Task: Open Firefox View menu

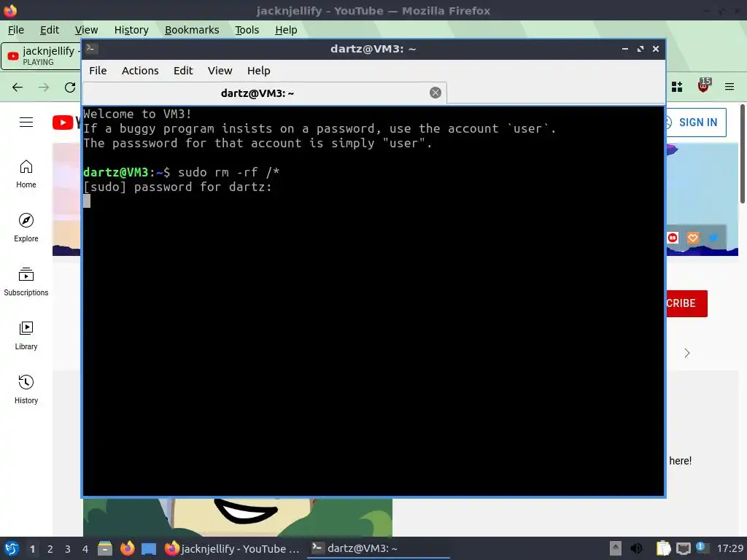Action: point(86,30)
